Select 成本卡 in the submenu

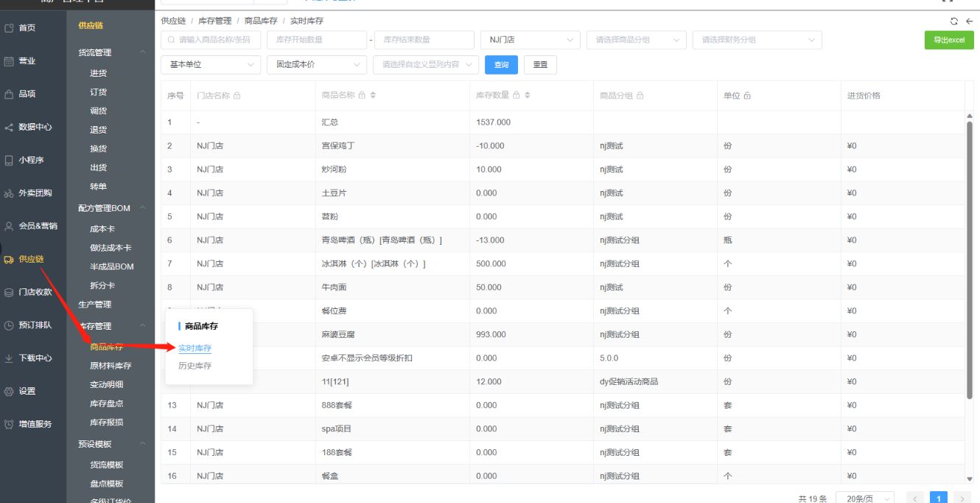(x=102, y=229)
